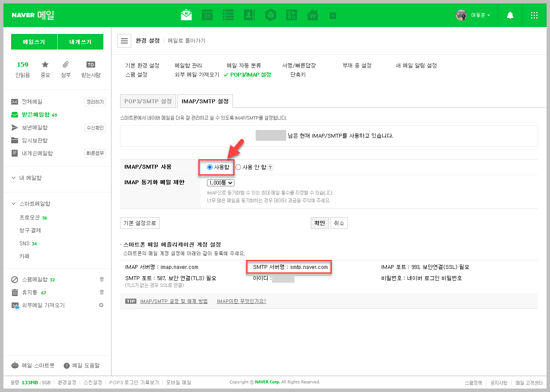Open 임시보관함 drafts folder

click(x=34, y=140)
